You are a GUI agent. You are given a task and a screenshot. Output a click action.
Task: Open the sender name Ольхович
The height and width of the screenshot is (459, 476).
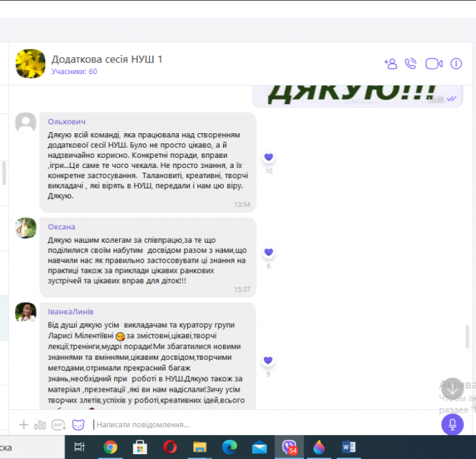click(67, 121)
